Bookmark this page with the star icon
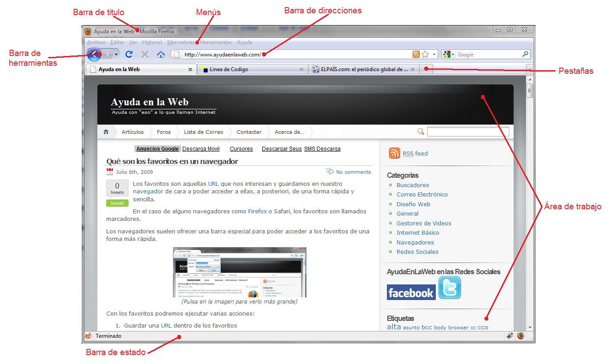The image size is (615, 364). tap(425, 54)
